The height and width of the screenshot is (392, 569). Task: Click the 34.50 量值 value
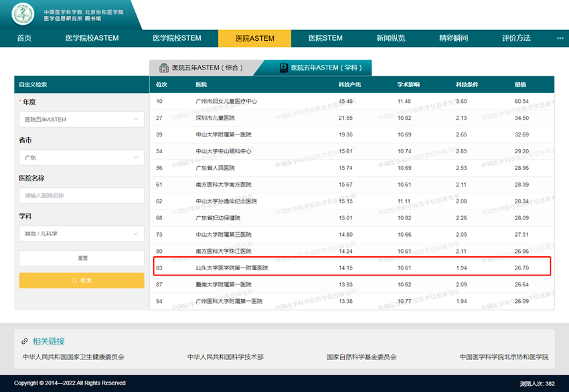pos(521,118)
